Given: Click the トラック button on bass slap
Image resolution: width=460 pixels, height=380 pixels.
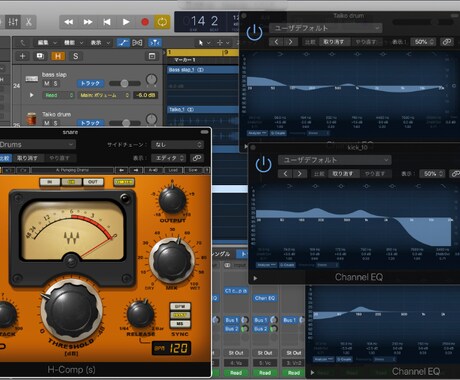Looking at the screenshot, I should pos(90,83).
